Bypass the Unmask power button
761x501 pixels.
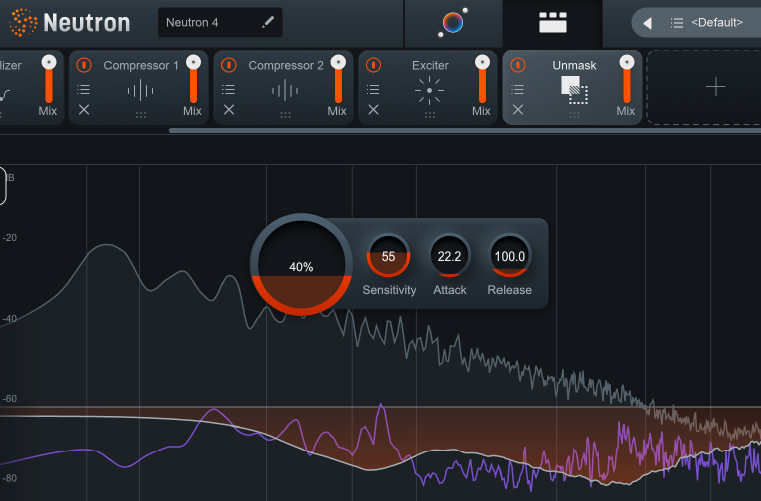[x=518, y=65]
